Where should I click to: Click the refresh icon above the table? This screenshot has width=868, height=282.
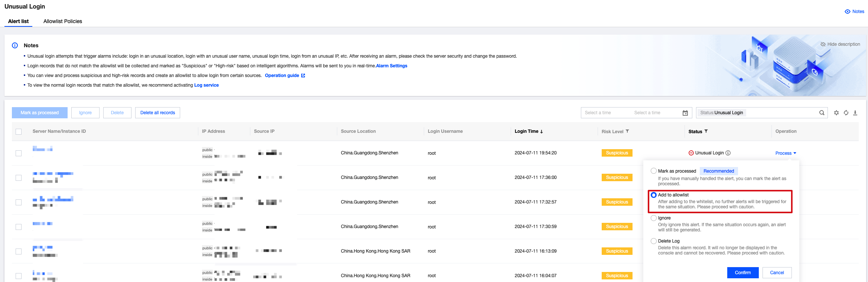point(846,113)
